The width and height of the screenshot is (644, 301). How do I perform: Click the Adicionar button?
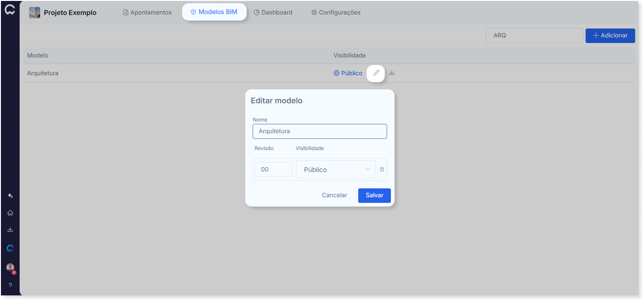point(610,36)
